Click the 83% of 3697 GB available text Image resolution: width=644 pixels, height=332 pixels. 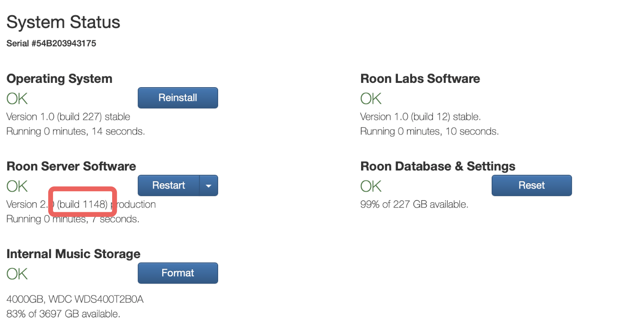tap(63, 314)
